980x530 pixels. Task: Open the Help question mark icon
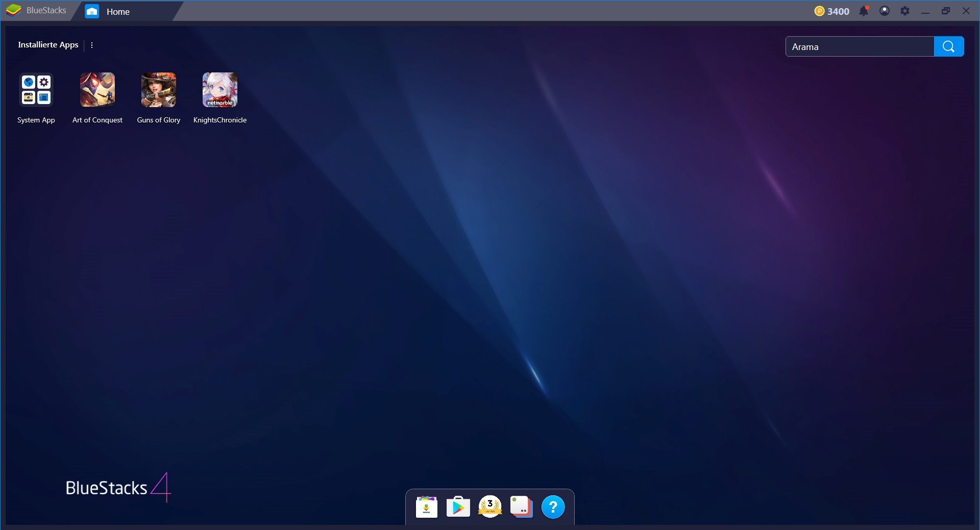pyautogui.click(x=553, y=507)
